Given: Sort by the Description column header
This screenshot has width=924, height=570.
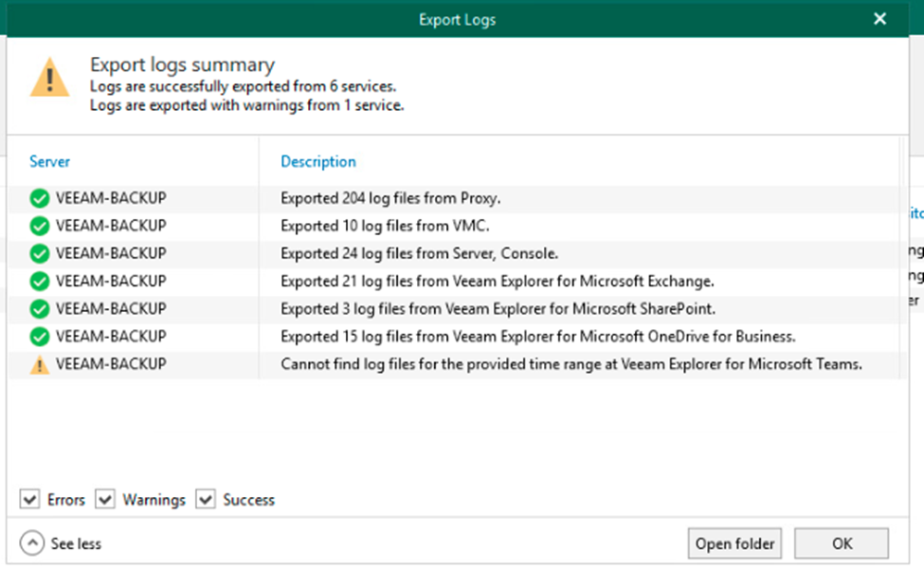Looking at the screenshot, I should pyautogui.click(x=318, y=162).
